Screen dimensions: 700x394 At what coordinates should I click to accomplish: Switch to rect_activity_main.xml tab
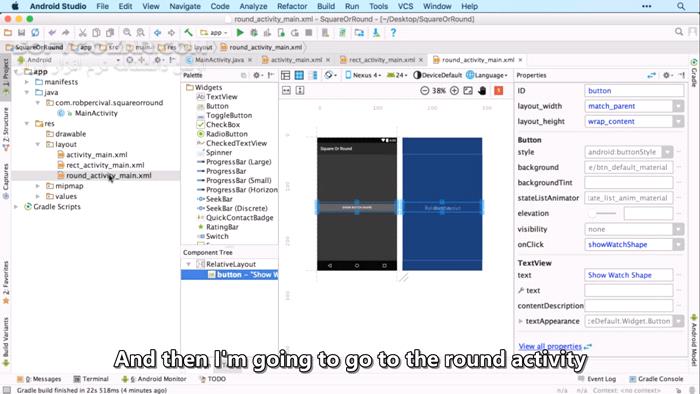381,60
